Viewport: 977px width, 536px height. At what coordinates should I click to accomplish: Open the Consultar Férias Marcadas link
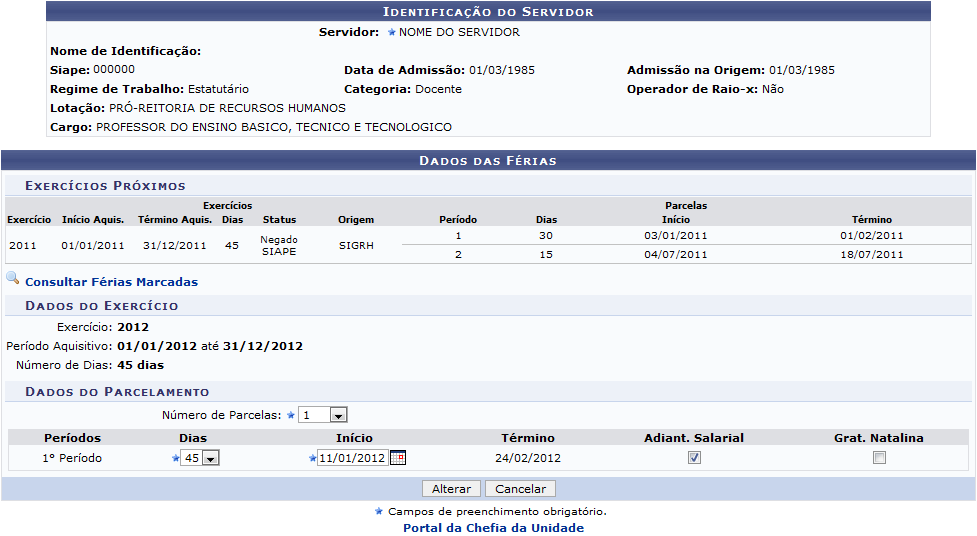coord(111,282)
